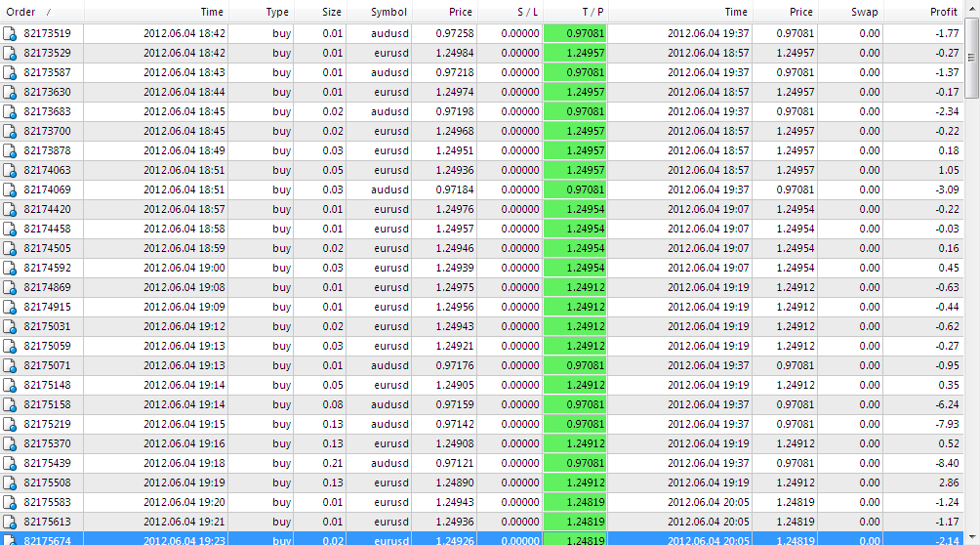This screenshot has height=545, width=980.
Task: Click the order icon for 82175219
Action: tap(10, 424)
